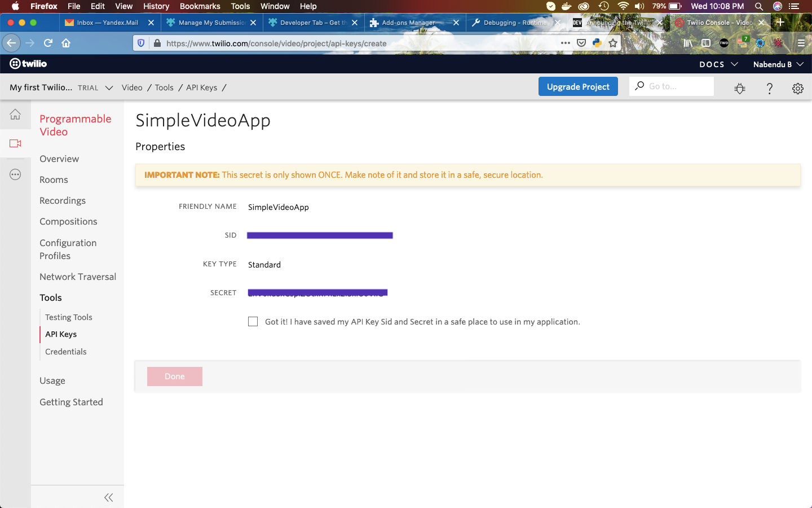Viewport: 812px width, 508px height.
Task: Open the tracking protection shield icon
Action: point(141,43)
